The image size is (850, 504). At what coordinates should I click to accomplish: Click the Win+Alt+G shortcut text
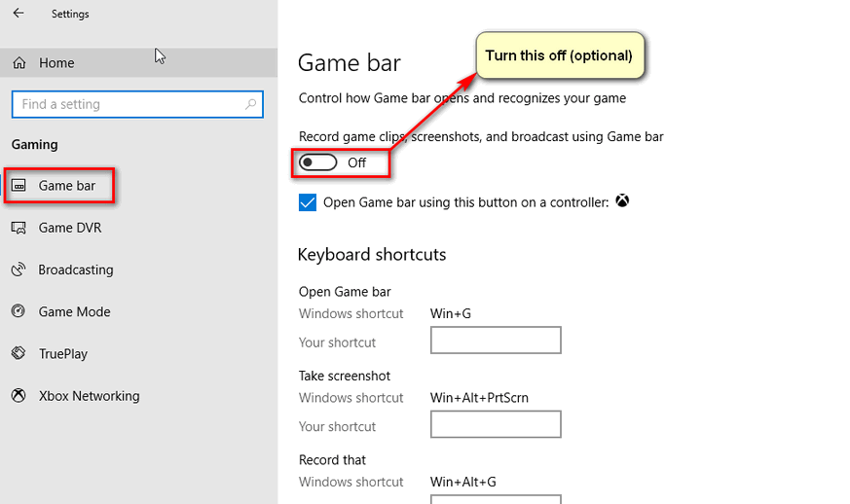[462, 482]
